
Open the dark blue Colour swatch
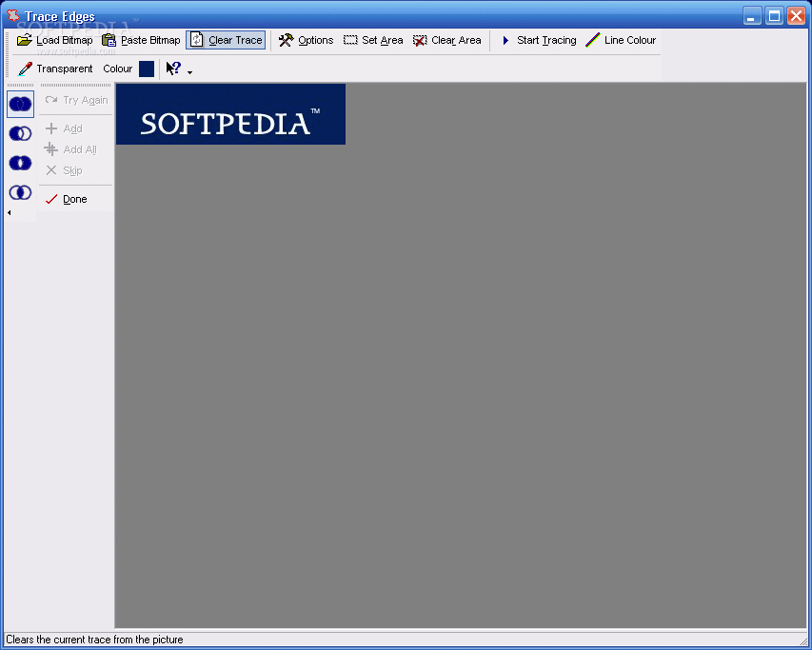(x=147, y=69)
